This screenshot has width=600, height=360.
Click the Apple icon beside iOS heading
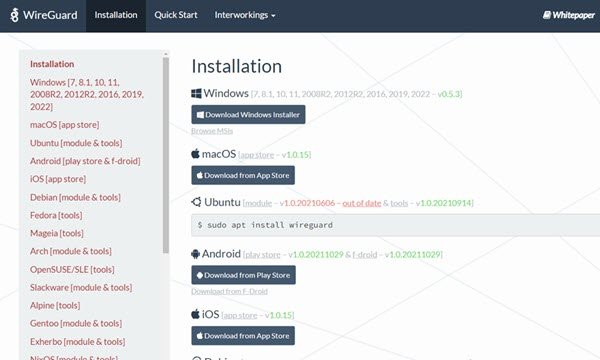[195, 314]
